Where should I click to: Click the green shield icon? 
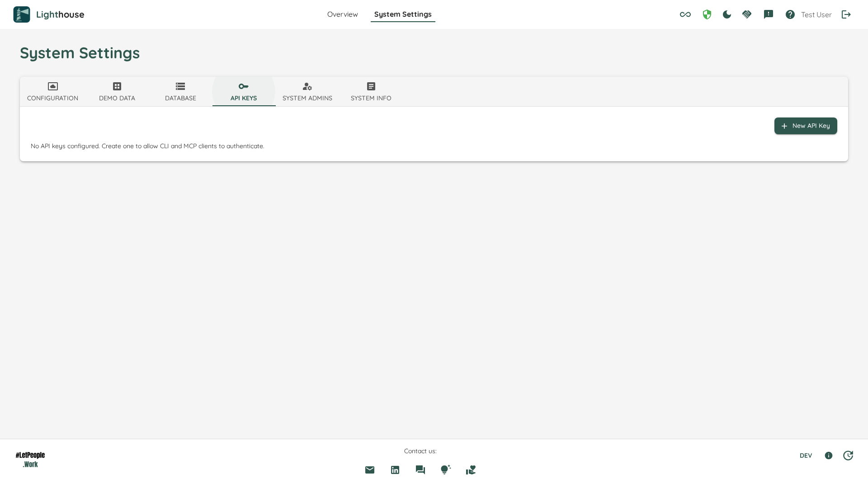(707, 14)
